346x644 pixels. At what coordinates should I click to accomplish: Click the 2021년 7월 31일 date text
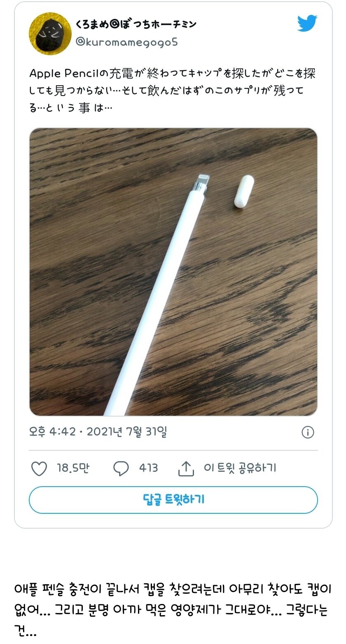127,432
